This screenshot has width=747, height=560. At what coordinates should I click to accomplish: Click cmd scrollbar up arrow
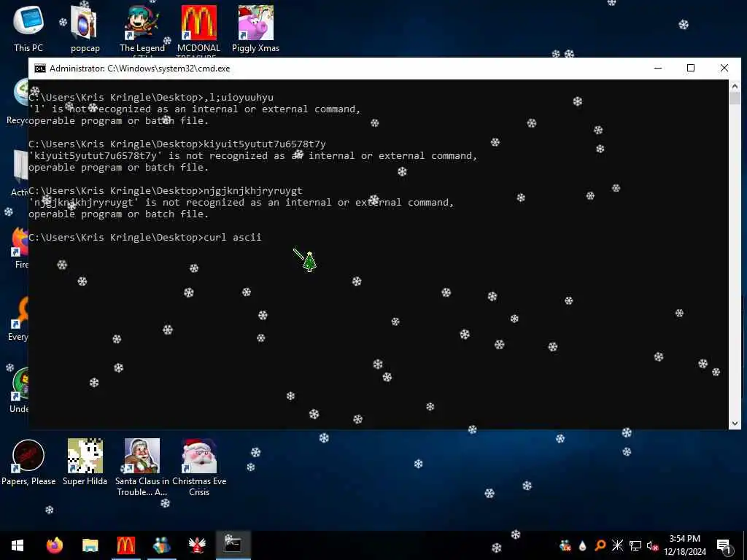tap(734, 86)
